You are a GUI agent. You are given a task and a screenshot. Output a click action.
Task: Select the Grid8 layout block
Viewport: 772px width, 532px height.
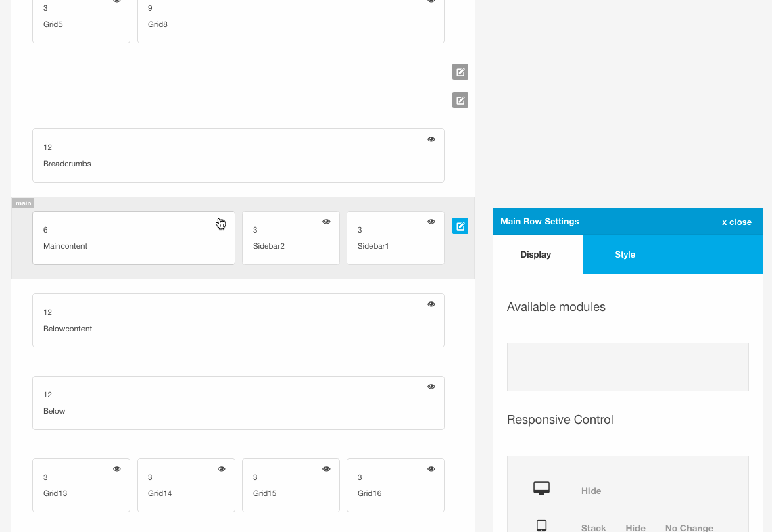coord(291,20)
